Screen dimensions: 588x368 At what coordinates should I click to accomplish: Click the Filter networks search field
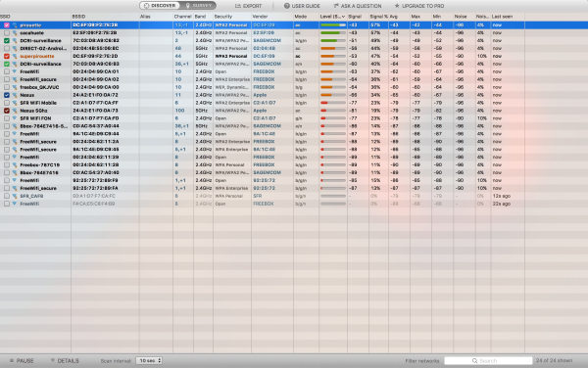tap(488, 361)
